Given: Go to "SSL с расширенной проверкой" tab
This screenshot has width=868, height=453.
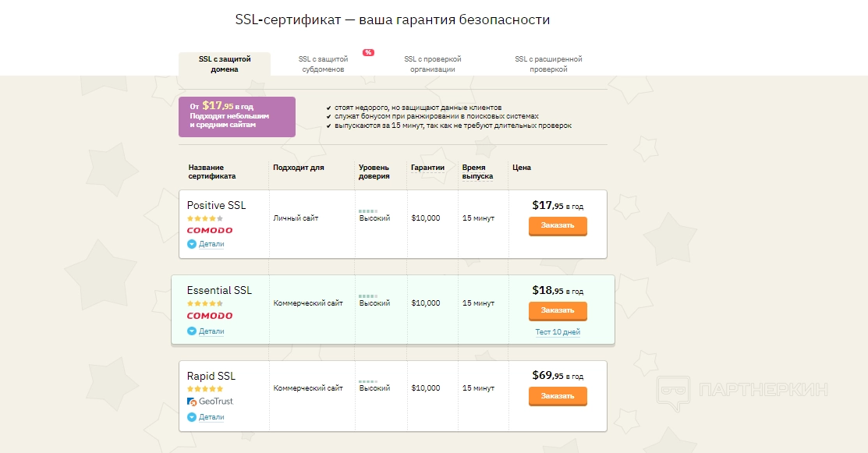Looking at the screenshot, I should [548, 64].
